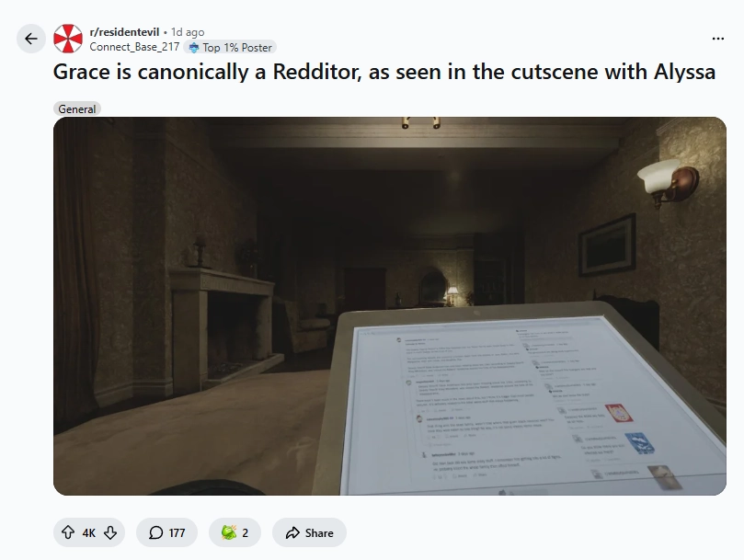This screenshot has height=560, width=744.
Task: Open user Connect_Base_217 profile
Action: point(134,47)
